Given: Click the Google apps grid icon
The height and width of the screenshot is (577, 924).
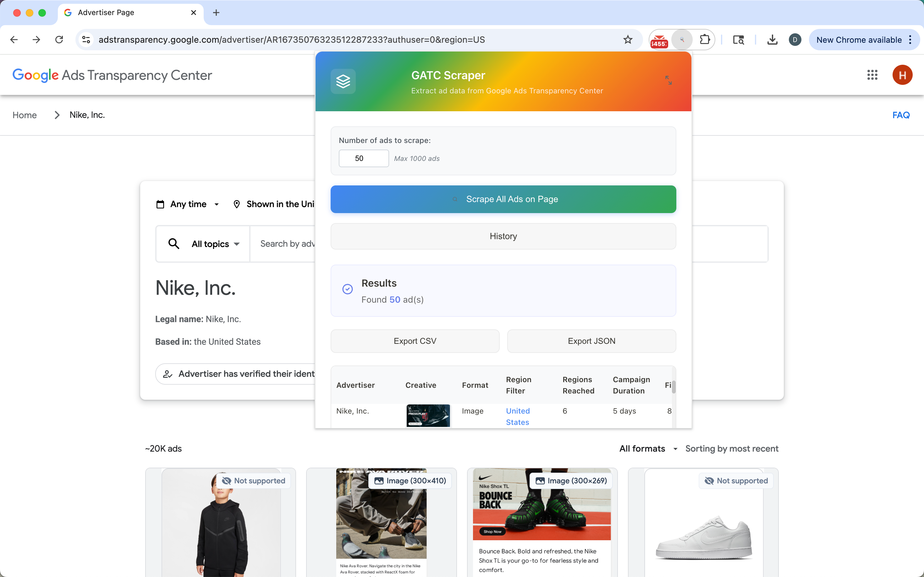Looking at the screenshot, I should 872,75.
